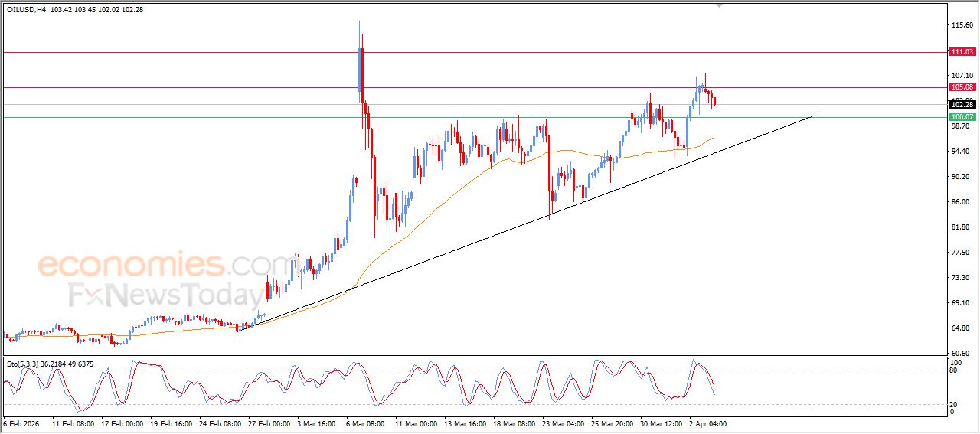Click the red horizontal line at 111.03
980x434 pixels.
pyautogui.click(x=536, y=52)
